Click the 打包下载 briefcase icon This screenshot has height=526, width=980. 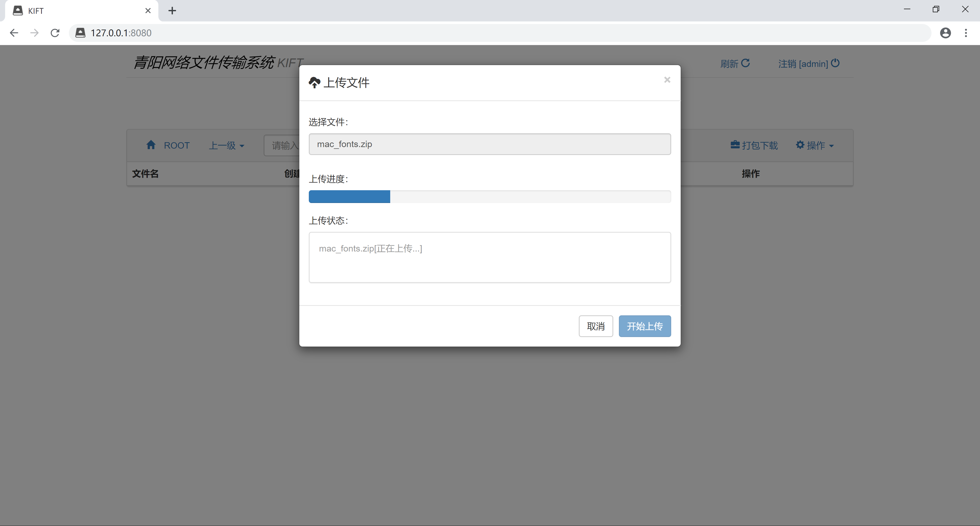[x=735, y=145]
